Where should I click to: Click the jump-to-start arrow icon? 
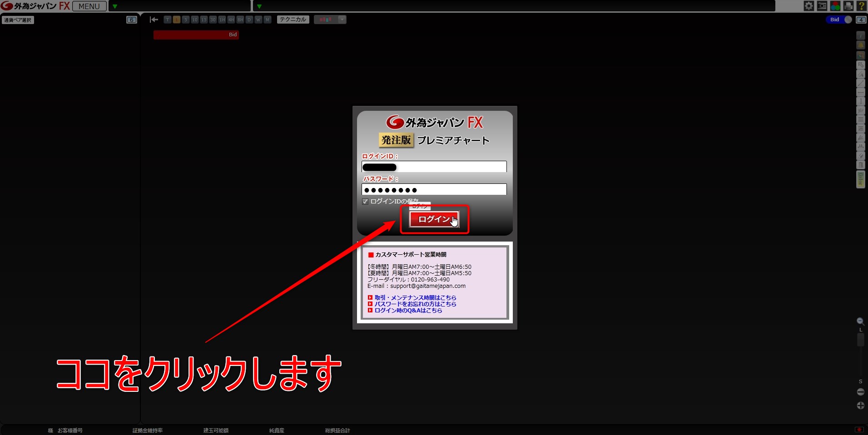154,20
